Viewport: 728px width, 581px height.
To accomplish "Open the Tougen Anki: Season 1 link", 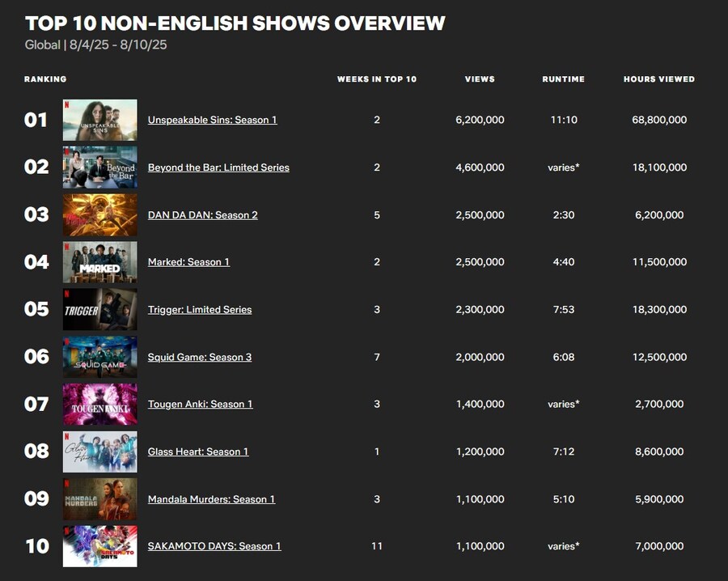I will coord(200,404).
